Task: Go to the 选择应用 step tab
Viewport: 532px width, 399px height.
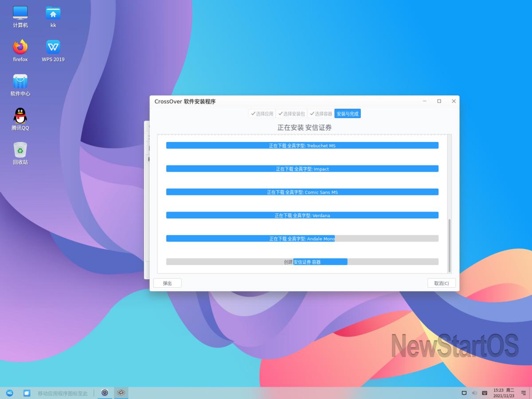Action: pyautogui.click(x=262, y=114)
